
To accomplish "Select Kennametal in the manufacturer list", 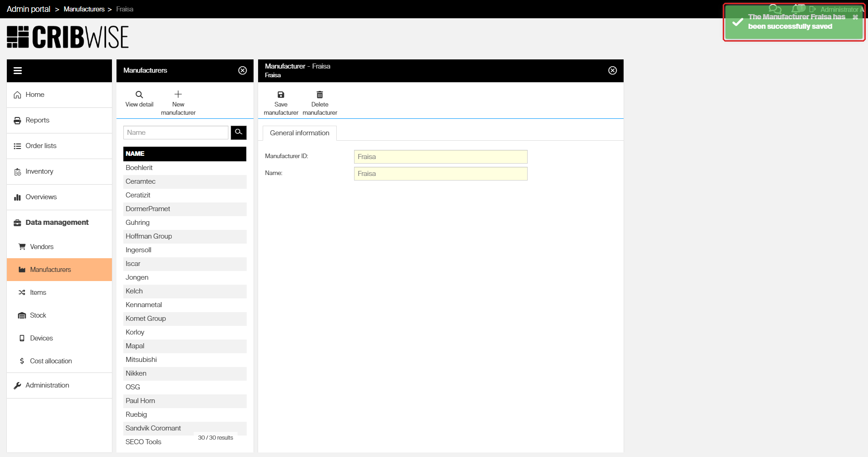I will [185, 305].
